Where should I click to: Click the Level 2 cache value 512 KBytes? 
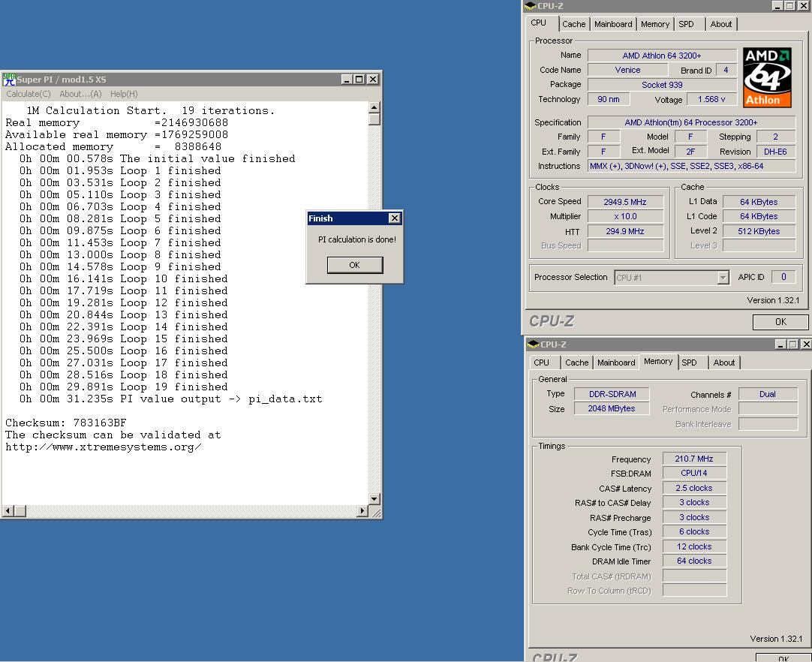point(759,231)
